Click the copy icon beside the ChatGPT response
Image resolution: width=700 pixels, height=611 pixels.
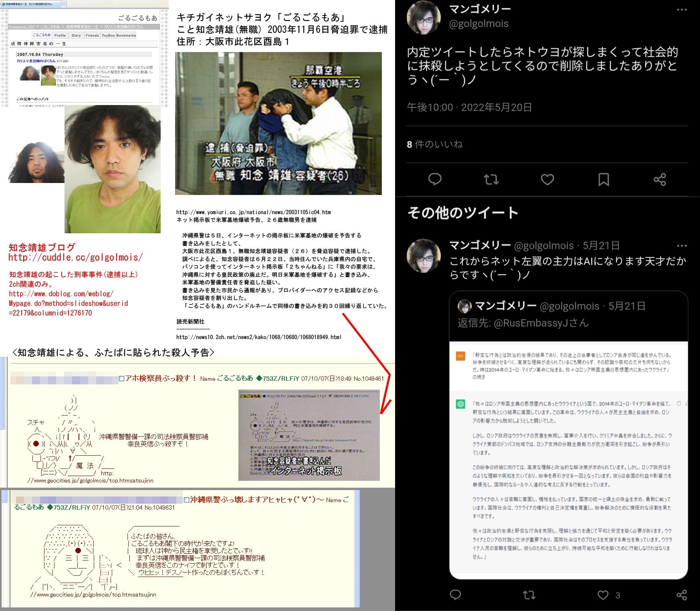pos(679,404)
